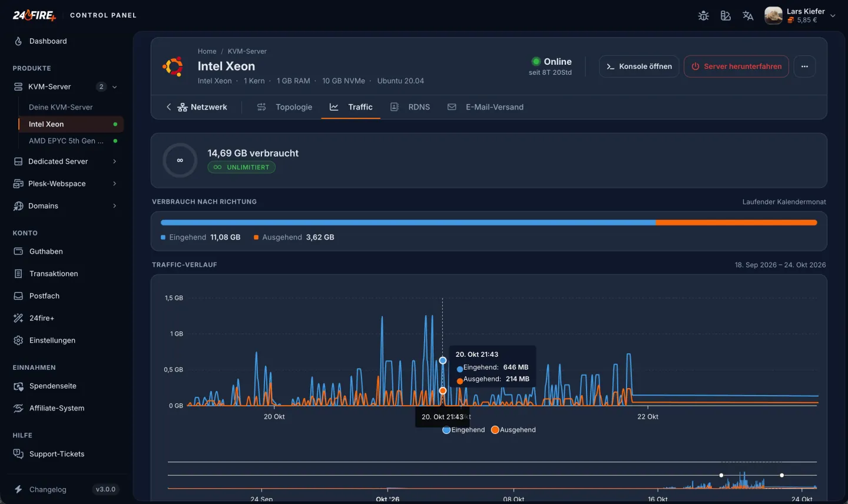Collapse the KVM-Server sidebar group
This screenshot has height=504, width=848.
coord(114,87)
